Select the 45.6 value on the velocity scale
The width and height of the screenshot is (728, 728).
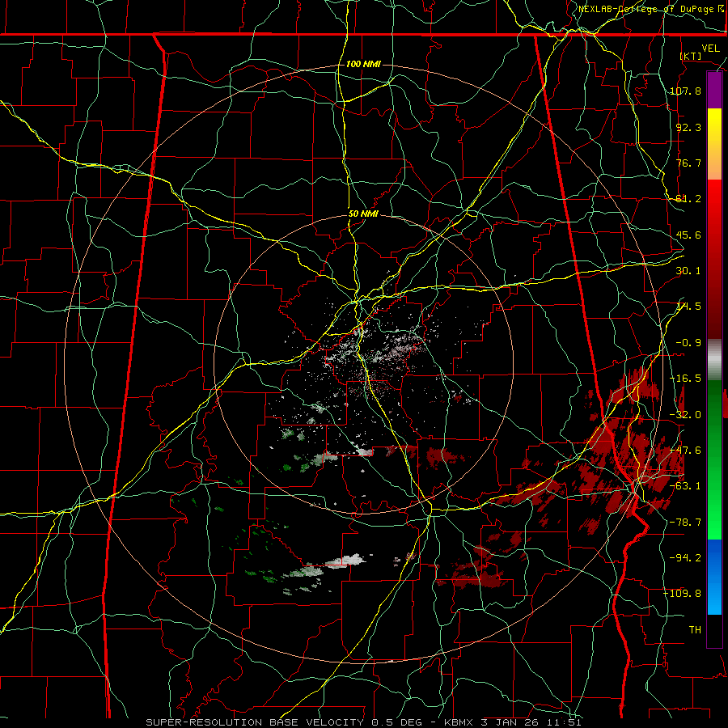(x=688, y=235)
